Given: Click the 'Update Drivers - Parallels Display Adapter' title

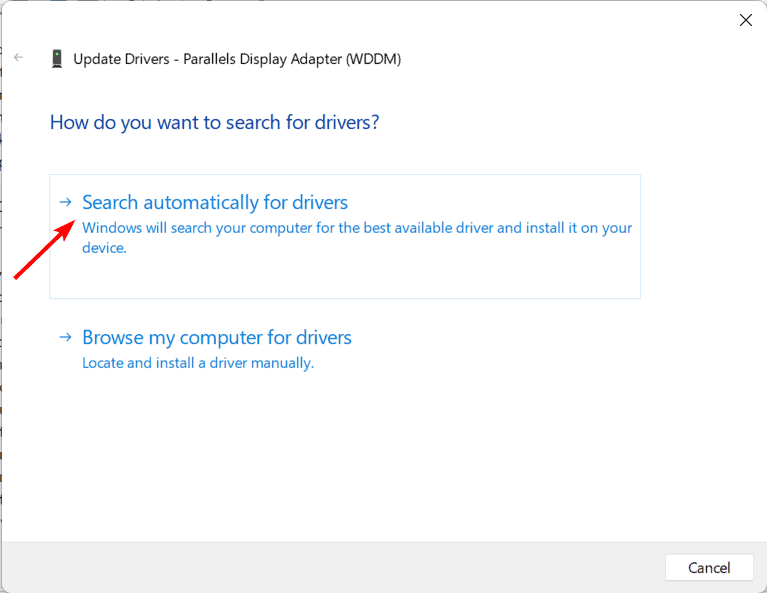Looking at the screenshot, I should 237,59.
